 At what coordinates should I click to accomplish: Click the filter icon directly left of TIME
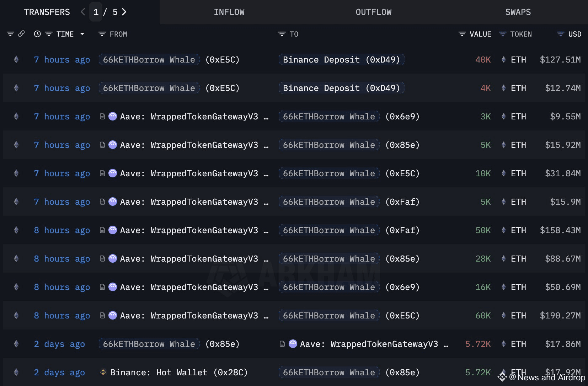click(x=49, y=34)
